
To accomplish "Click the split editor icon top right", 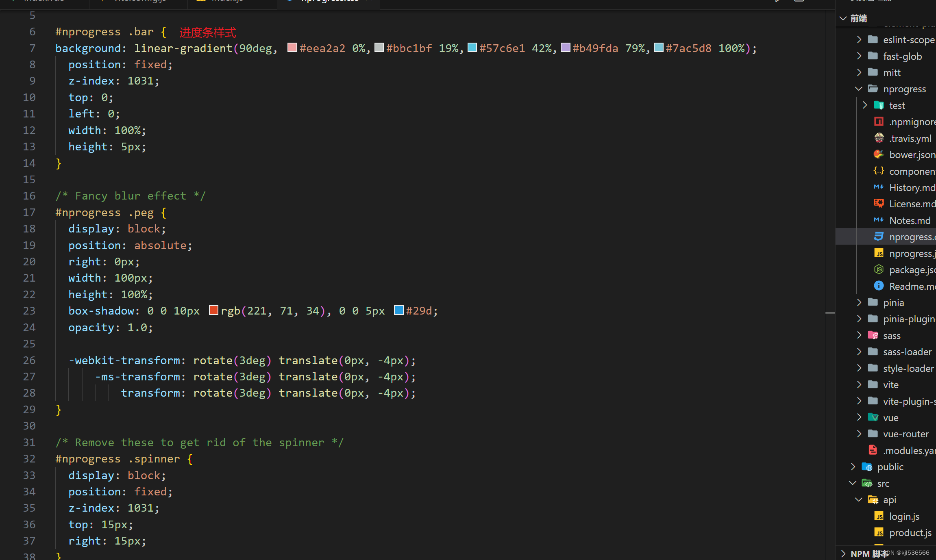I will click(800, 1).
